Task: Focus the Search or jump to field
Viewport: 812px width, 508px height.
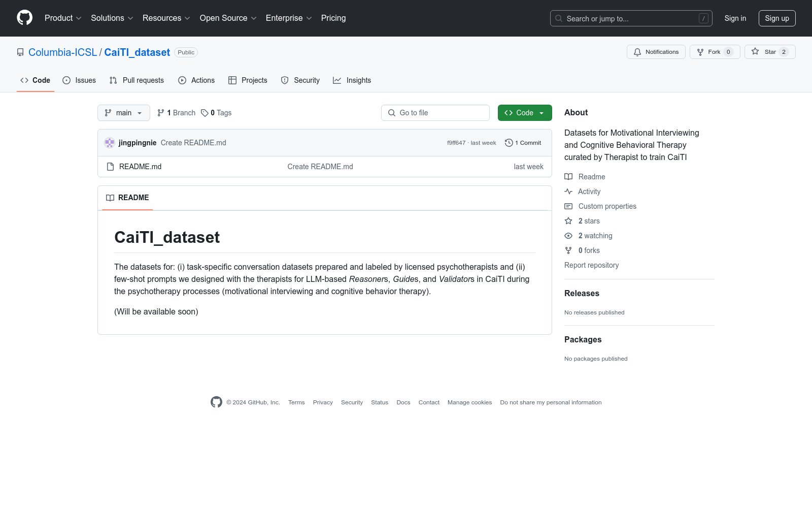Action: click(631, 18)
